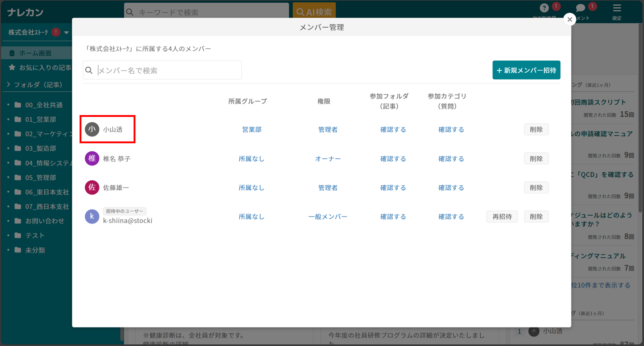The width and height of the screenshot is (644, 346).
Task: Open the help question-mark icon with notification badge
Action: (544, 8)
